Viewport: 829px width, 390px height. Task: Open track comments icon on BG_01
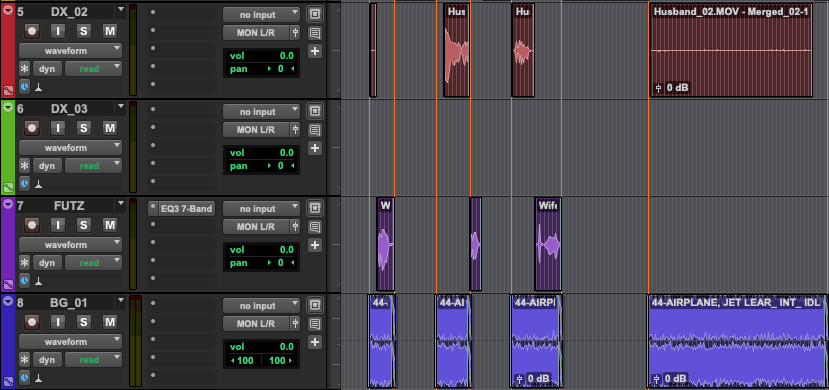pyautogui.click(x=315, y=324)
